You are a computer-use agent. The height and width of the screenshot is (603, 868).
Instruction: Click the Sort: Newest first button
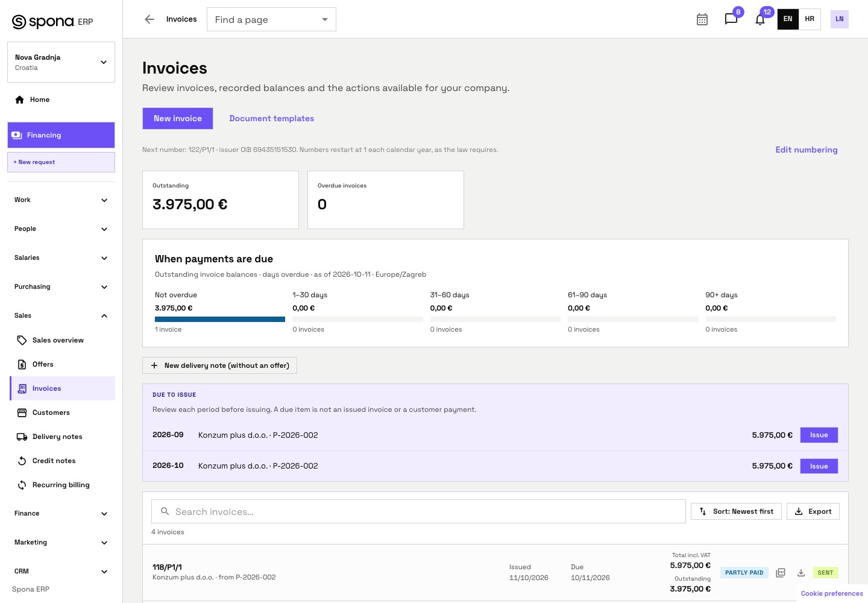tap(736, 511)
